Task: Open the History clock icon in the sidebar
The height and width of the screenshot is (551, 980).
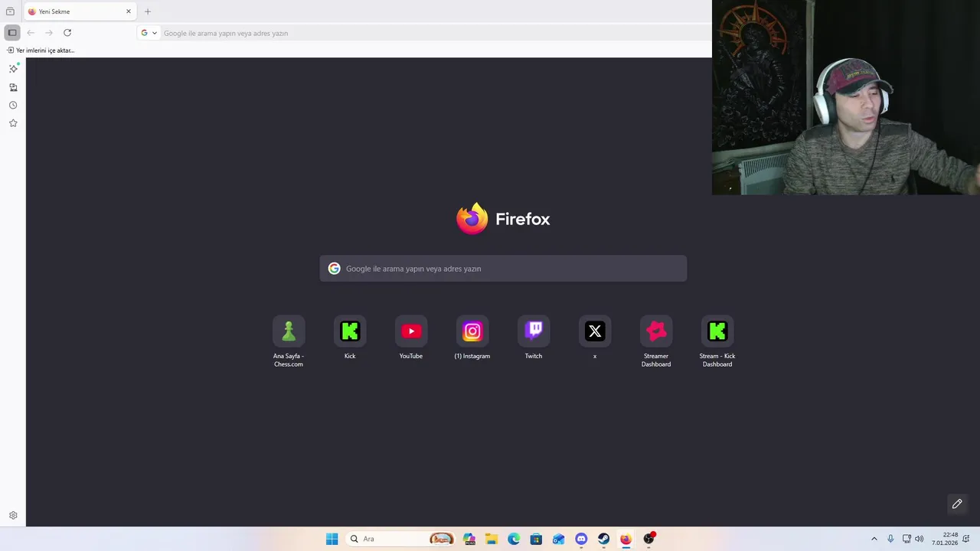Action: point(13,106)
